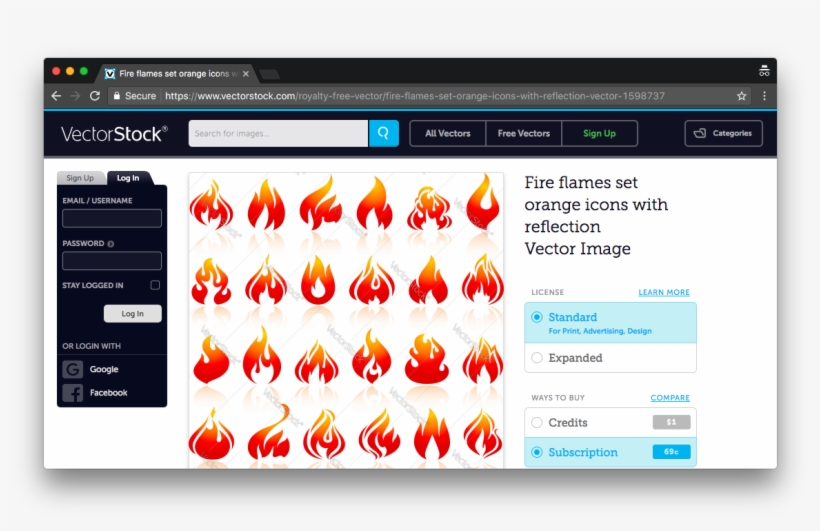The width and height of the screenshot is (820, 531).
Task: Reload the page with the refresh icon
Action: [95, 96]
